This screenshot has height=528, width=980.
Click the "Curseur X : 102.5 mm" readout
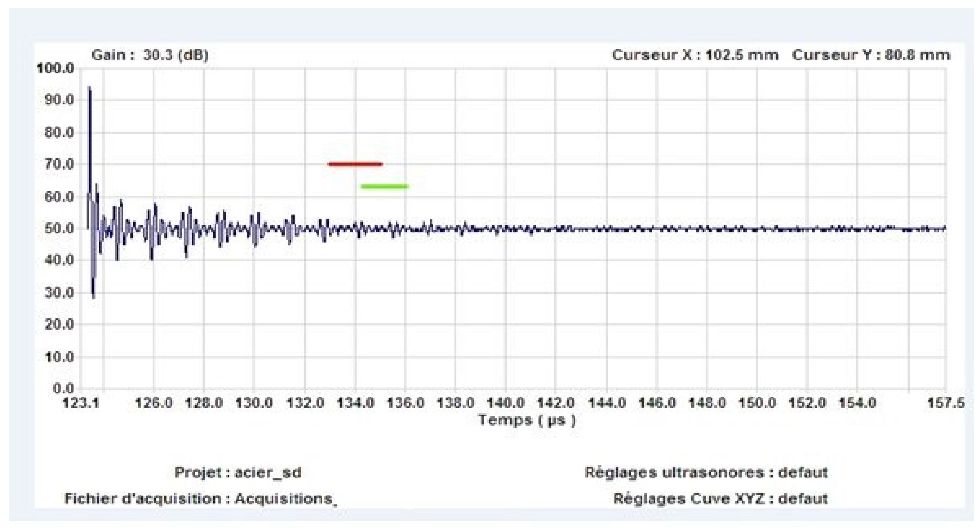[695, 55]
